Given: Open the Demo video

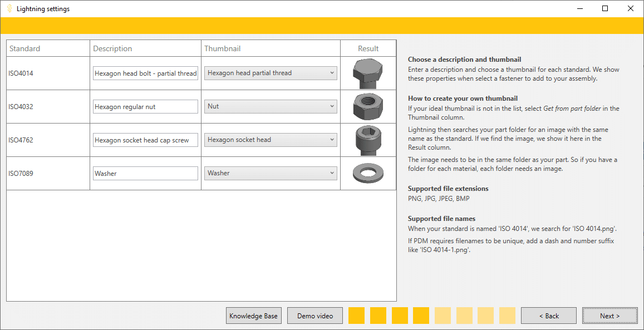Looking at the screenshot, I should pos(314,316).
